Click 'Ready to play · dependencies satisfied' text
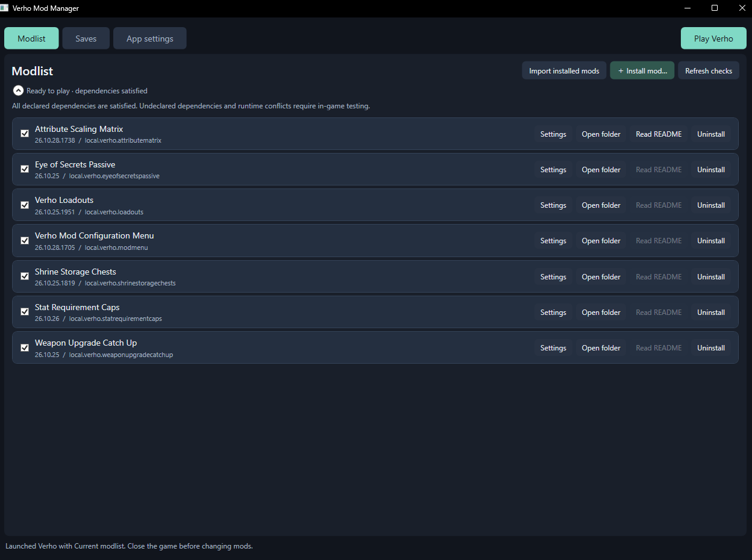This screenshot has height=560, width=752. [87, 91]
